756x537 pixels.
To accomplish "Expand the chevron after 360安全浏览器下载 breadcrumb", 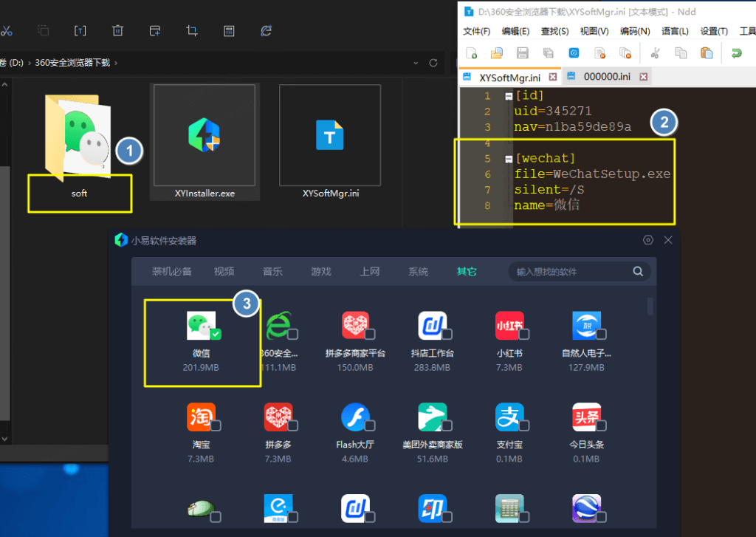I will point(116,63).
